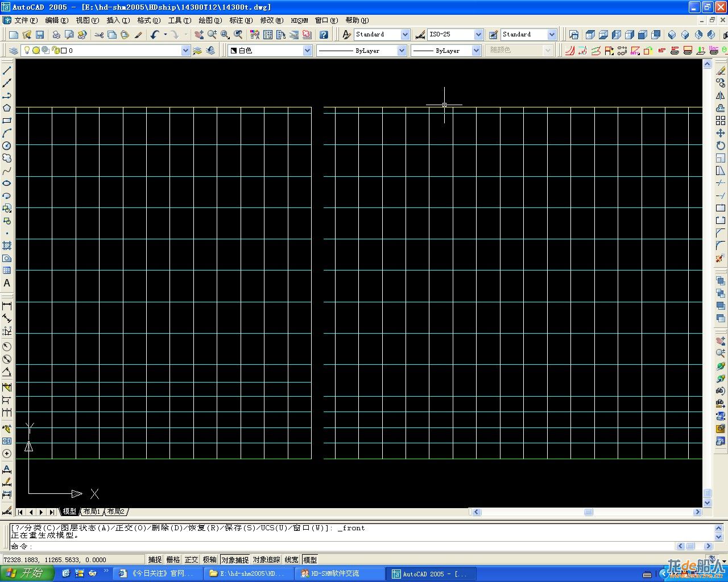Select the Array tool in Modify toolbar
728x582 pixels.
pyautogui.click(x=721, y=120)
